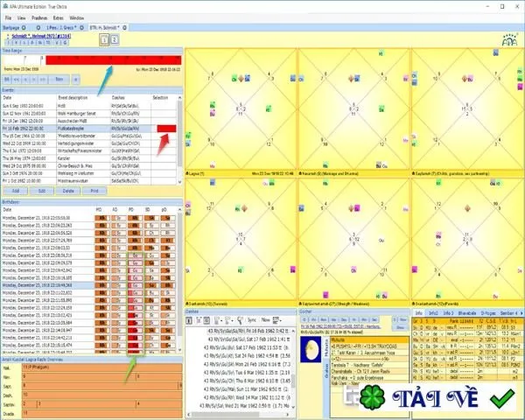Click the Delete event button

68,191
